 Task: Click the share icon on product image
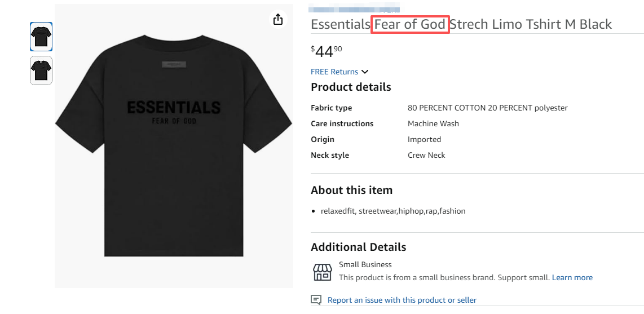[x=277, y=20]
